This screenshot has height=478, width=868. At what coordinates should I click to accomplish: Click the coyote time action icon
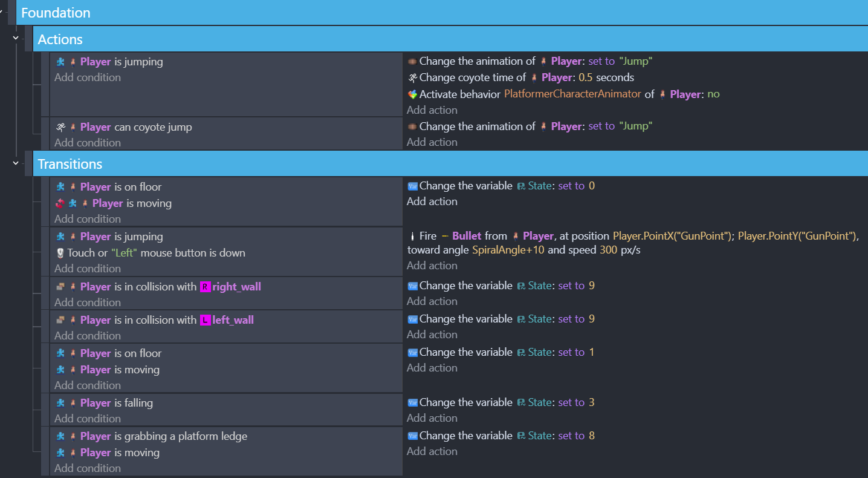click(x=412, y=77)
